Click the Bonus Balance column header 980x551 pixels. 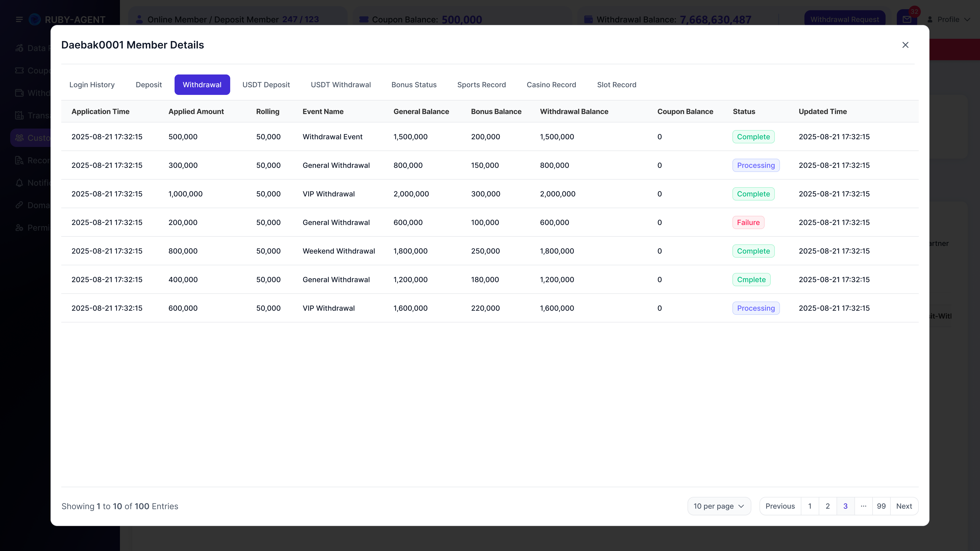point(496,111)
